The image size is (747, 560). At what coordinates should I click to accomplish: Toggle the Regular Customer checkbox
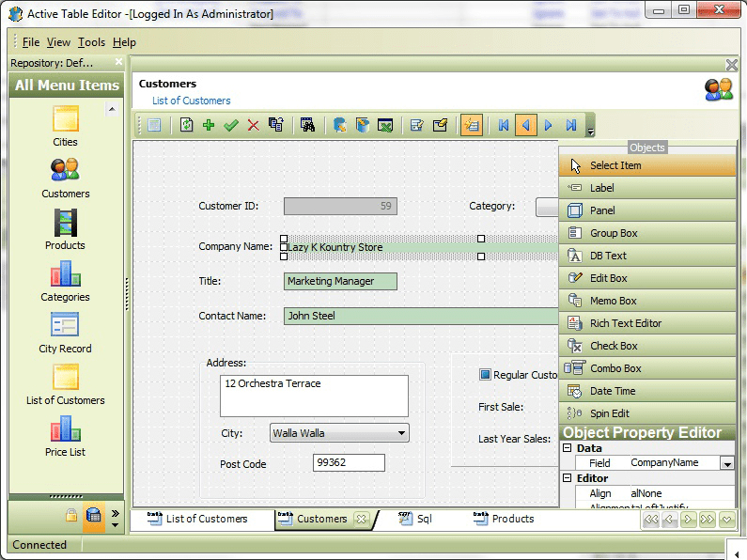click(x=485, y=375)
